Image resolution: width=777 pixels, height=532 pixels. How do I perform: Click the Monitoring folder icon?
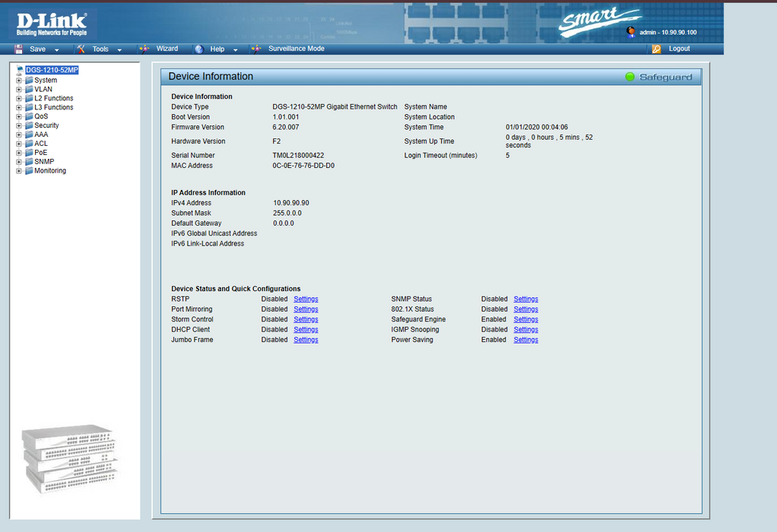29,170
